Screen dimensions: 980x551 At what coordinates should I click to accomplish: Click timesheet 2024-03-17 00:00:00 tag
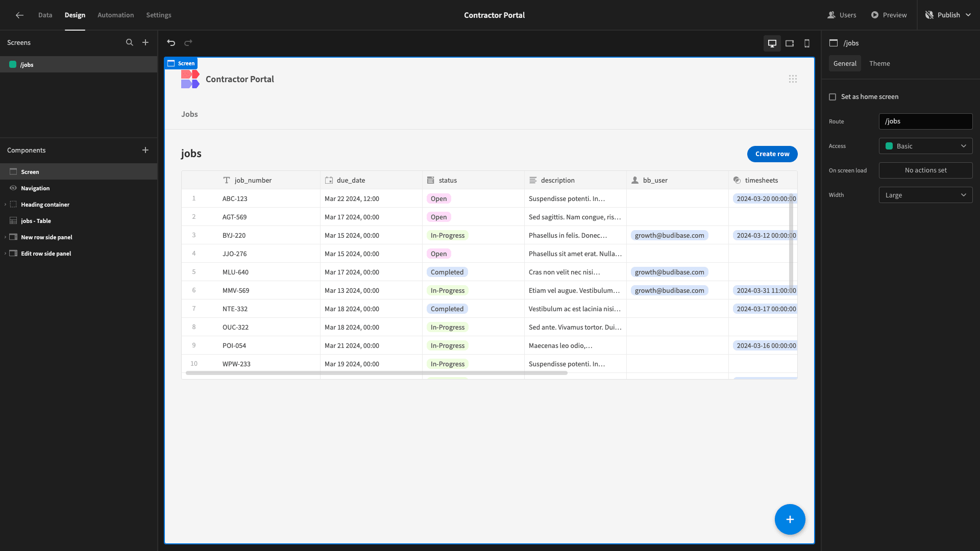click(x=765, y=309)
